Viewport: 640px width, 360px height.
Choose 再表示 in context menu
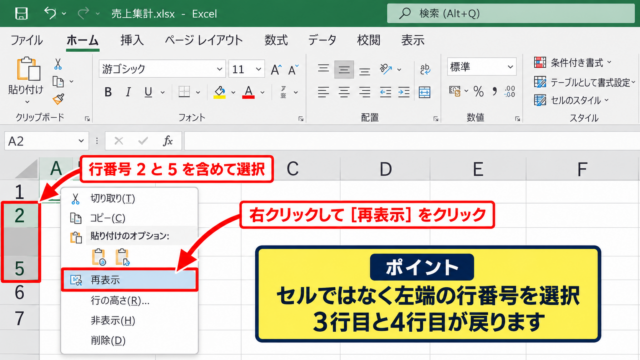129,280
